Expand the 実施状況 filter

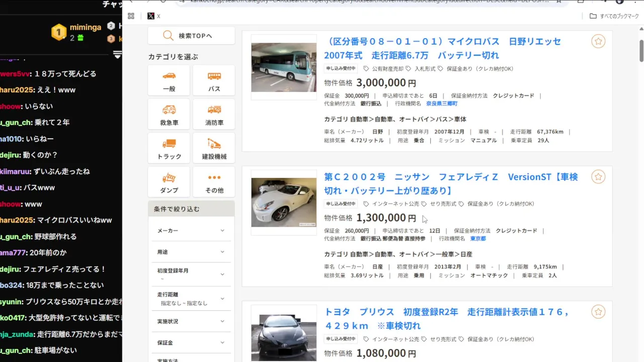tap(191, 321)
